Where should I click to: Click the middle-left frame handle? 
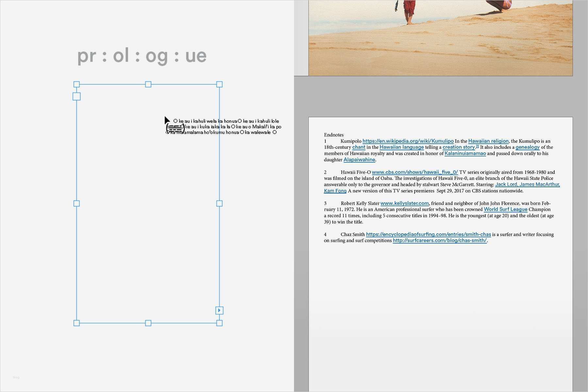coord(77,203)
